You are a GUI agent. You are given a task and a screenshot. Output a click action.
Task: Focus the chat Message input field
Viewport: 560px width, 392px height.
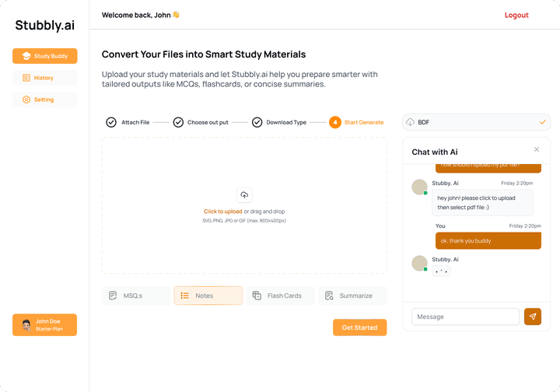(x=465, y=317)
